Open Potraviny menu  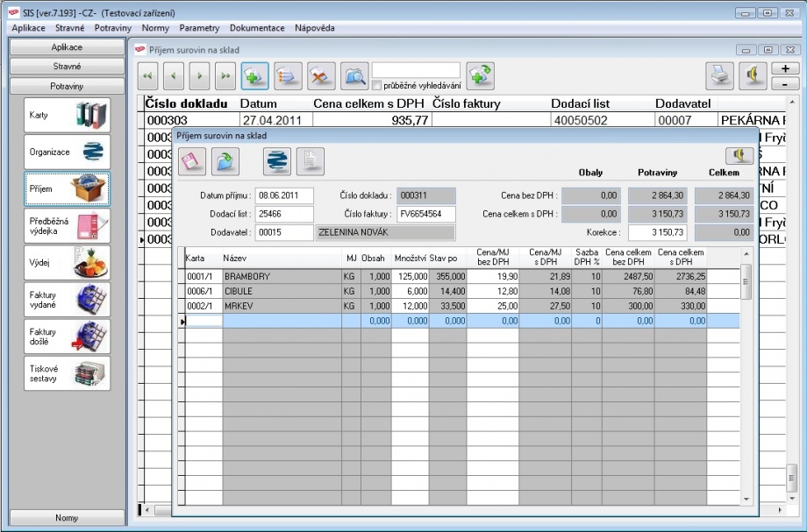[112, 28]
